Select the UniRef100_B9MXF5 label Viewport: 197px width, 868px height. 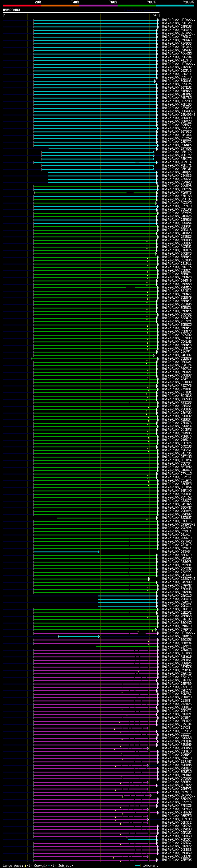(x=177, y=30)
